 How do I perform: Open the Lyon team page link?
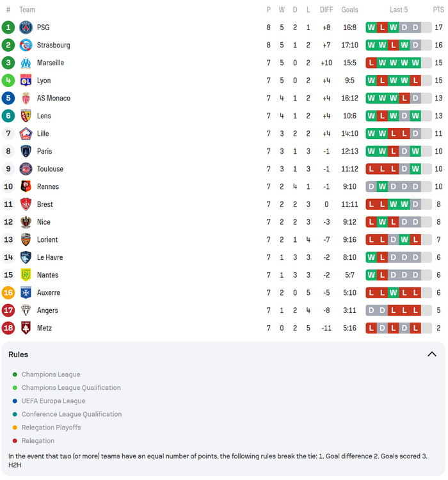[x=44, y=81]
